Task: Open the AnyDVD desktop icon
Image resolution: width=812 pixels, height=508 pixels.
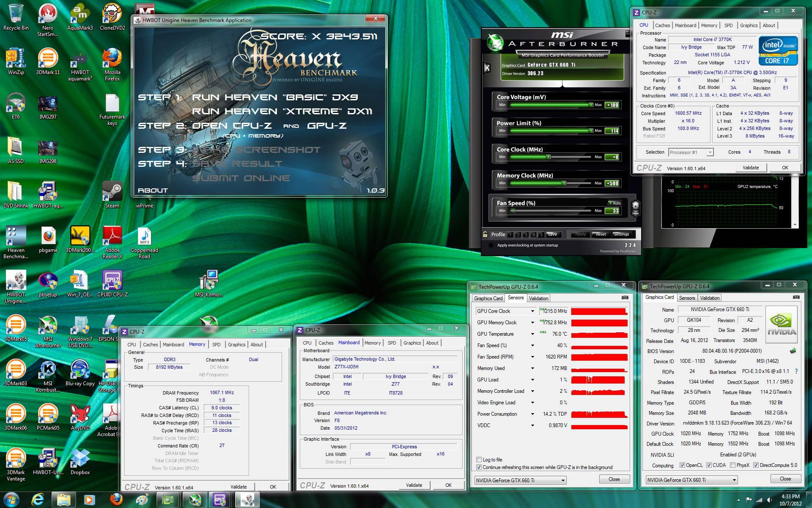Action: 80,417
